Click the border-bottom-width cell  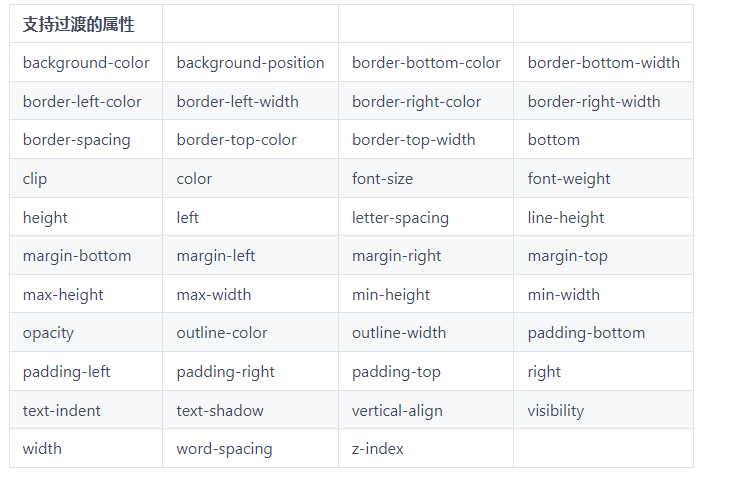(x=603, y=63)
